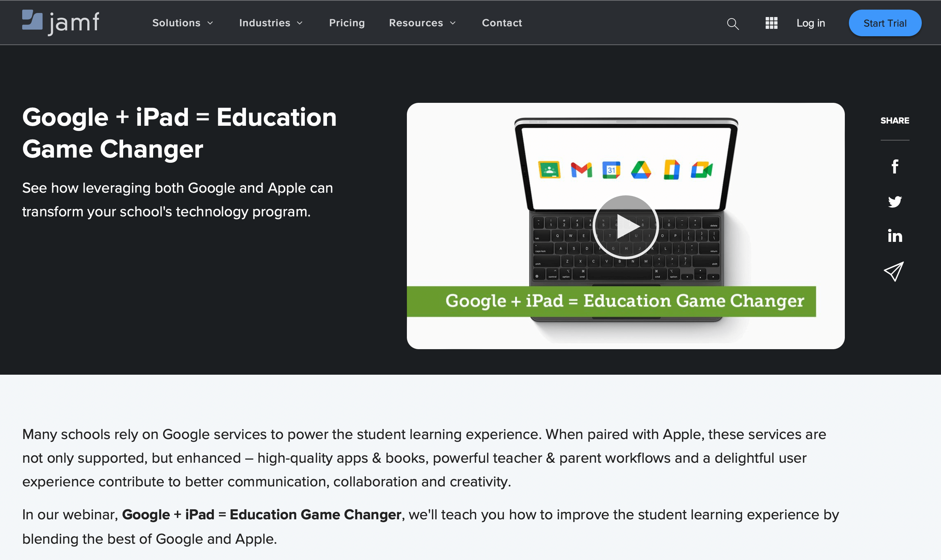Click the paragraph starting Many schools rely
This screenshot has width=941, height=560.
424,458
